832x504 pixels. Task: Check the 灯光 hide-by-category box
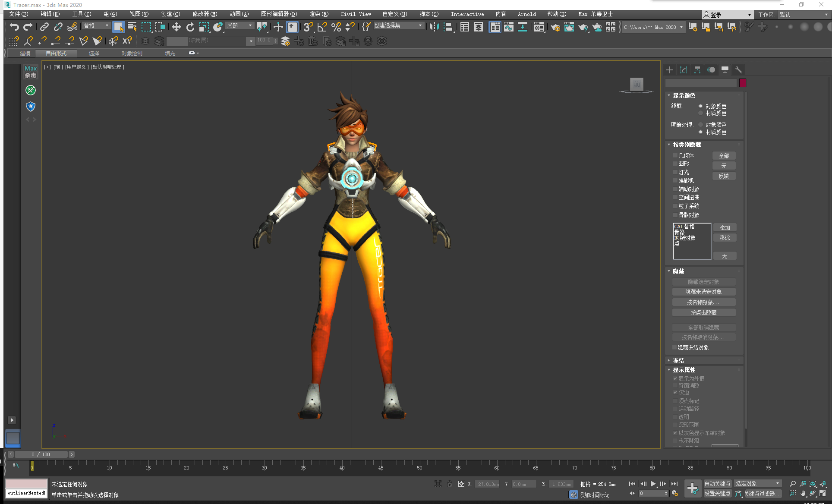(x=675, y=172)
